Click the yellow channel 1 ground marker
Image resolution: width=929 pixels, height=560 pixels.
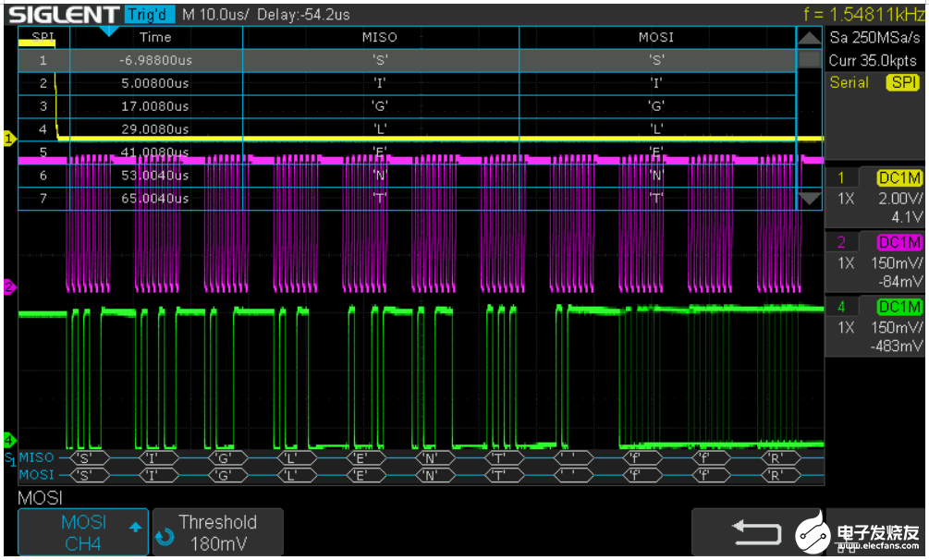(x=9, y=140)
